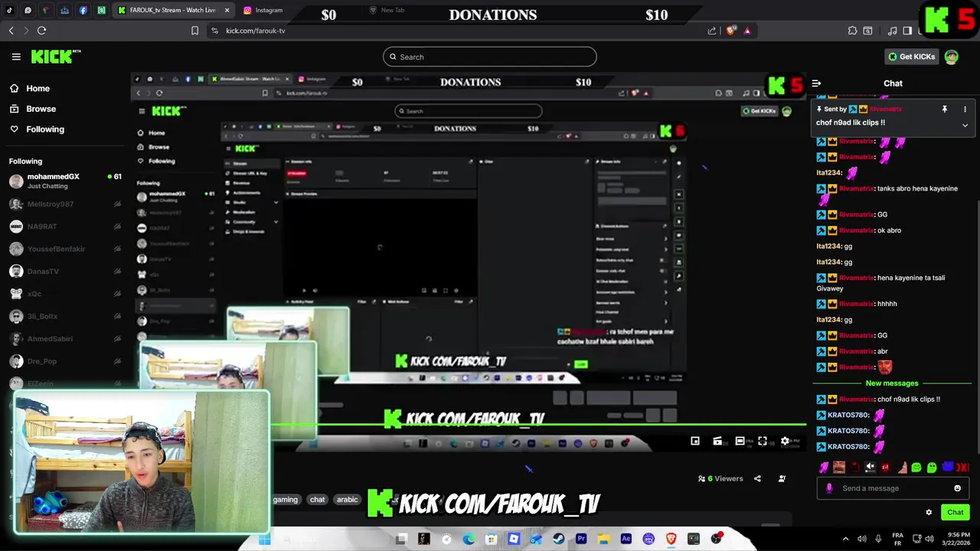Focus the Kick search box
Viewport: 980px width, 551px height.
[489, 57]
